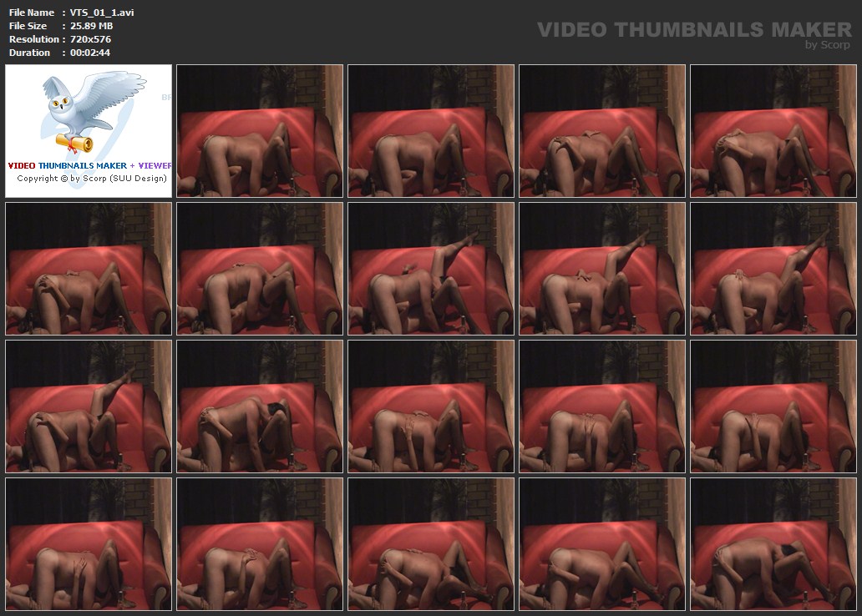Select the middle thumbnail in the third row

click(431, 406)
